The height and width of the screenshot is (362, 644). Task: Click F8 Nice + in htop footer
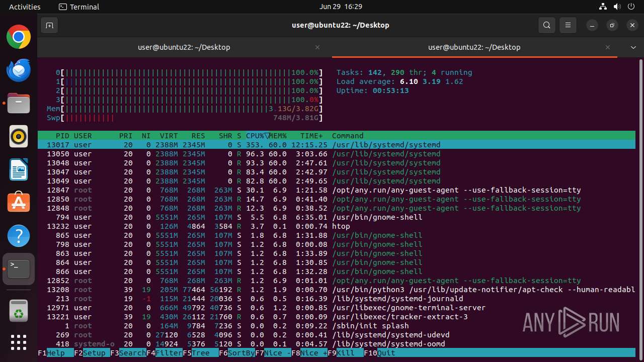pos(309,353)
